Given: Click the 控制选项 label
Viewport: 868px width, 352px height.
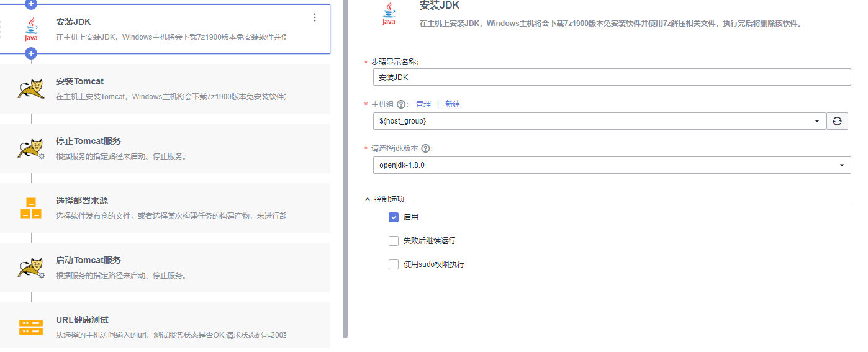Looking at the screenshot, I should pyautogui.click(x=389, y=199).
